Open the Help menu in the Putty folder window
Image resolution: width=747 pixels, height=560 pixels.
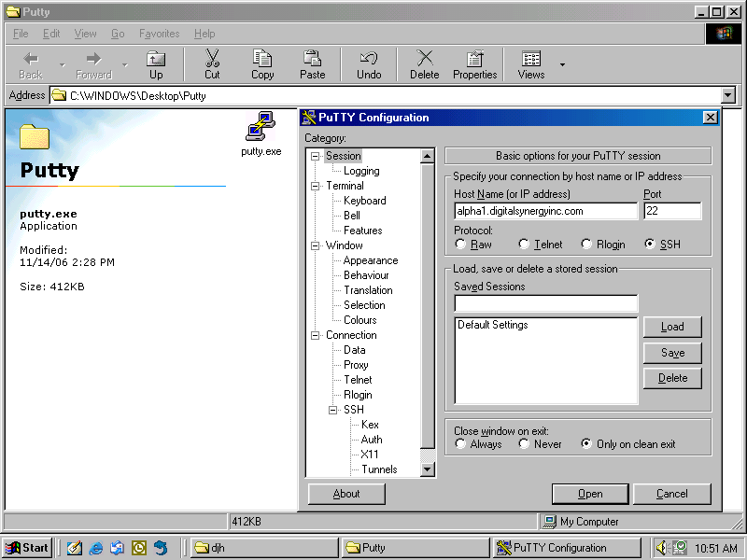(x=204, y=34)
